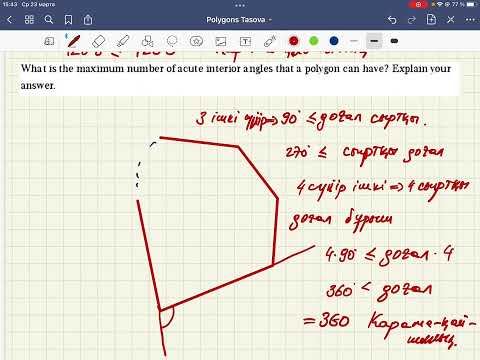Choose the red pen color

(294, 41)
